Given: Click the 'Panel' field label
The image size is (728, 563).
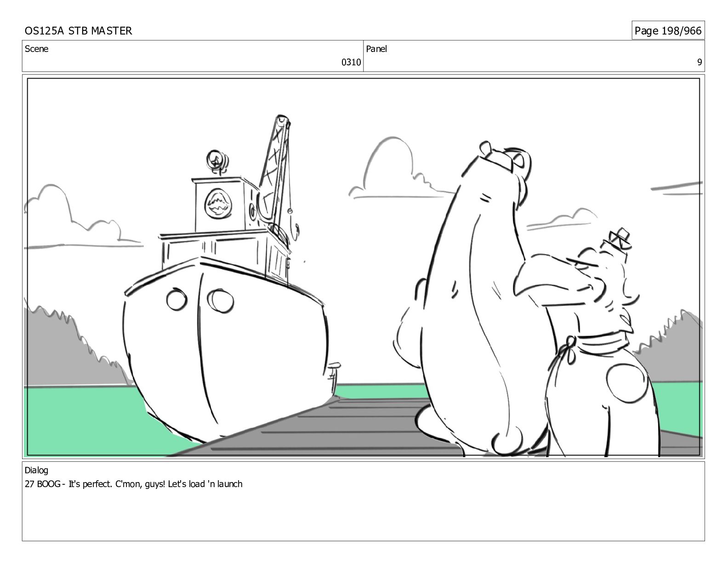Looking at the screenshot, I should (376, 49).
